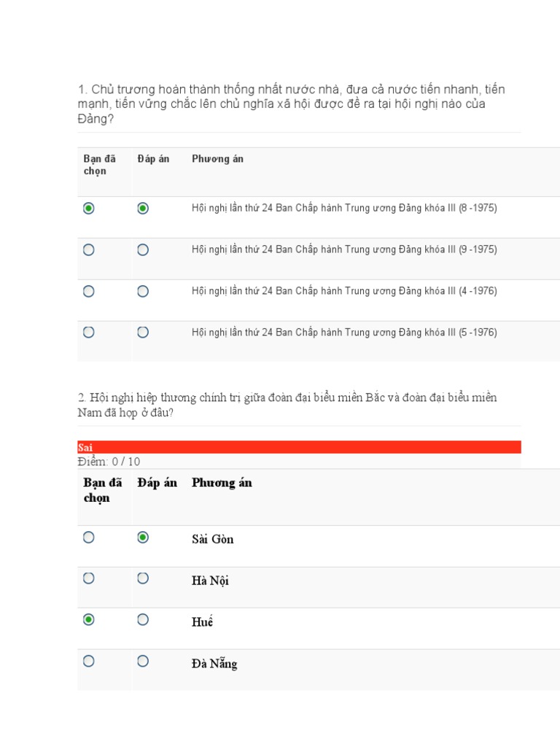Select 'Bạn đã chọn' radio for Đà Nẵng
Screen dimensions: 560x747
(x=89, y=661)
